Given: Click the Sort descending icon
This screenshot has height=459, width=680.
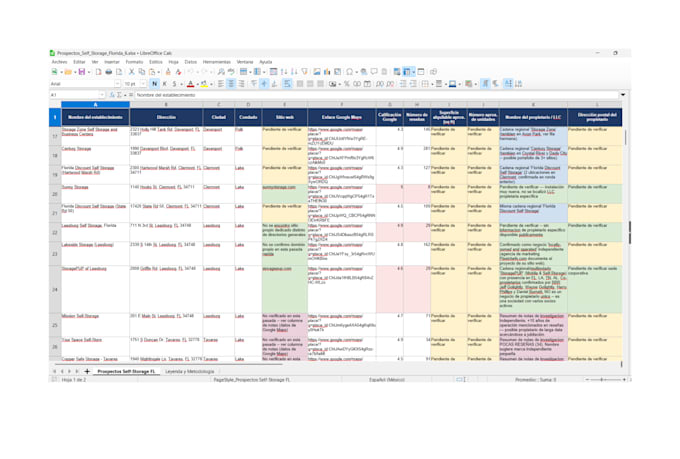Looking at the screenshot, I should coord(294,72).
